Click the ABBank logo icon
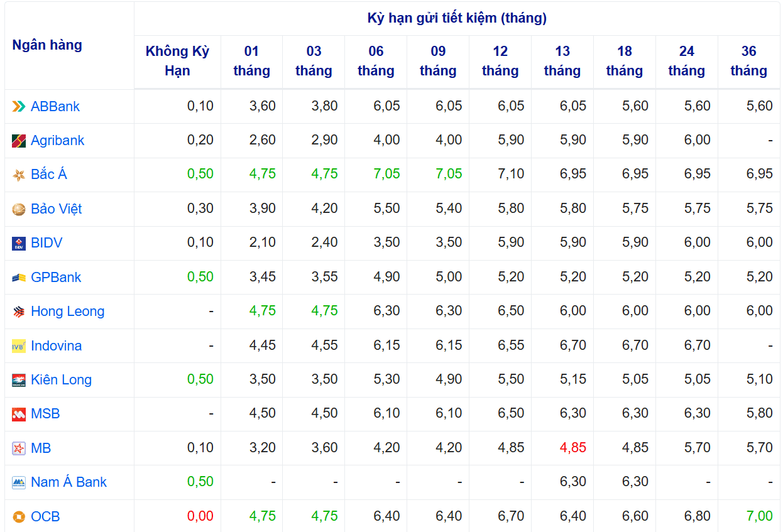The width and height of the screenshot is (783, 532). tap(19, 107)
